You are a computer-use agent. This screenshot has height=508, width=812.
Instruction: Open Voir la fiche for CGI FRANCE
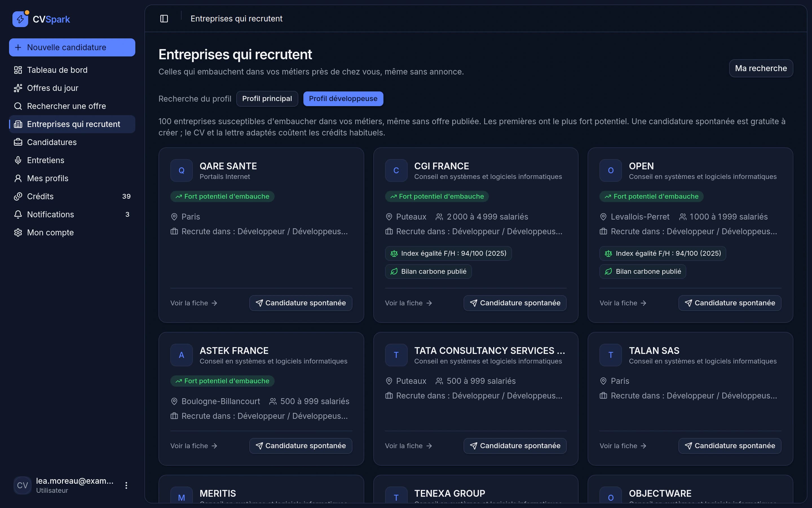coord(408,303)
